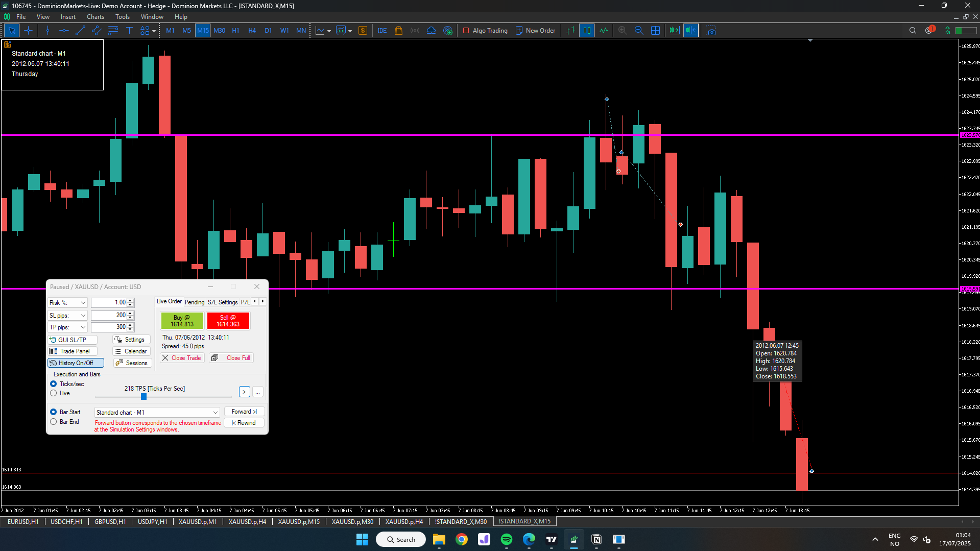The width and height of the screenshot is (980, 551).
Task: Open the toolbar search magnifier
Action: tap(913, 31)
